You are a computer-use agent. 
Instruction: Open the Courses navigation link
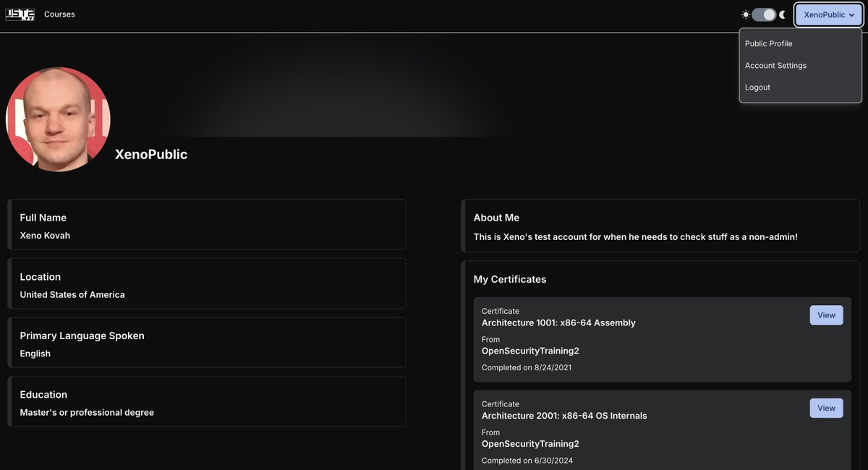click(59, 14)
